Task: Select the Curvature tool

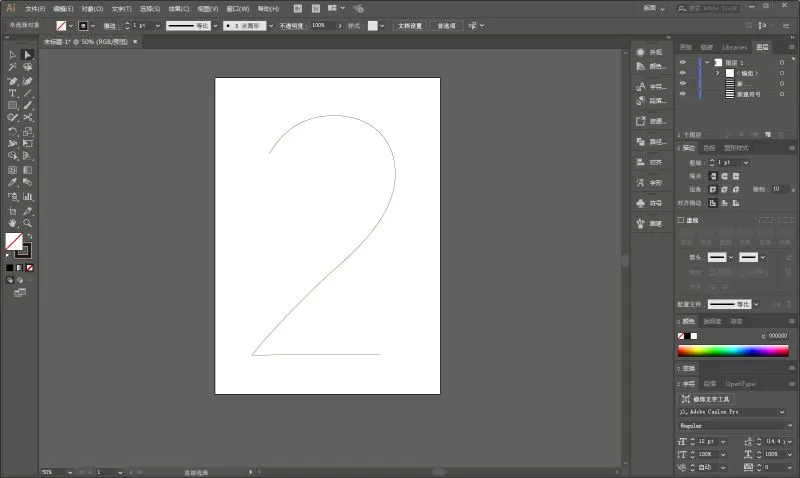Action: click(28, 81)
